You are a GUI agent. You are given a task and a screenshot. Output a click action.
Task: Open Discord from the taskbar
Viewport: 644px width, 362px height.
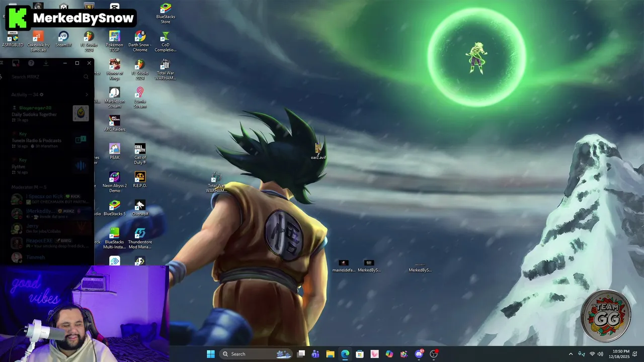coord(419,354)
